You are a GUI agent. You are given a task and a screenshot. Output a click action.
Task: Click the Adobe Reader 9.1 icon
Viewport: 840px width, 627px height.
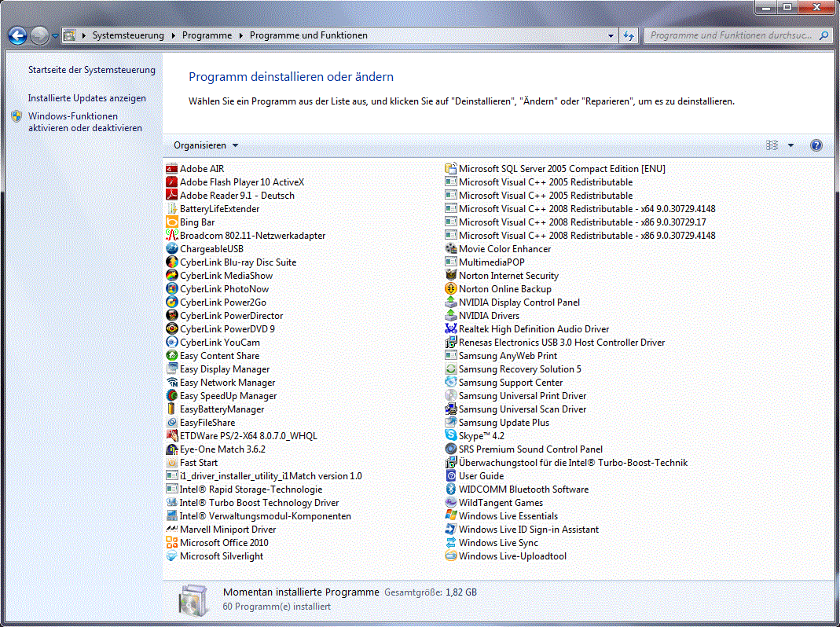click(x=172, y=196)
